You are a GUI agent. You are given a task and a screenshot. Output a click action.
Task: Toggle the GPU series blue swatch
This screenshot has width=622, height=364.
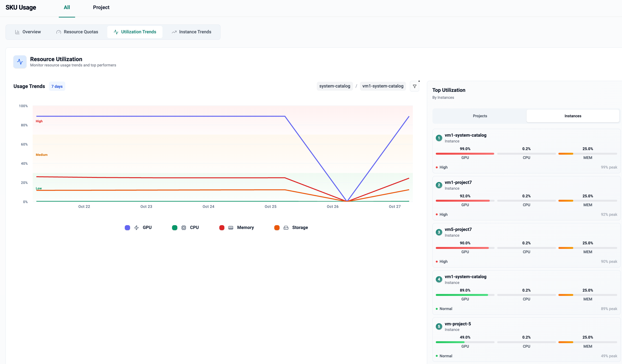[x=127, y=228]
